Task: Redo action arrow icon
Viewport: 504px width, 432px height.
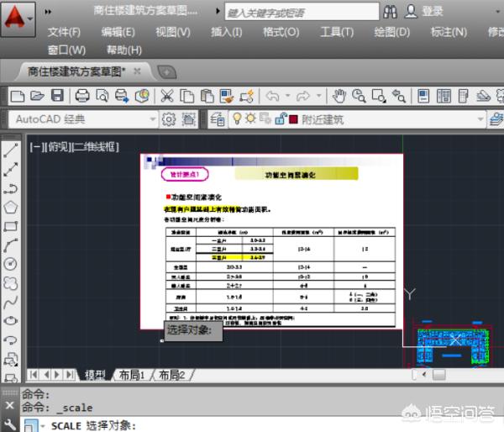Action: pyautogui.click(x=303, y=96)
